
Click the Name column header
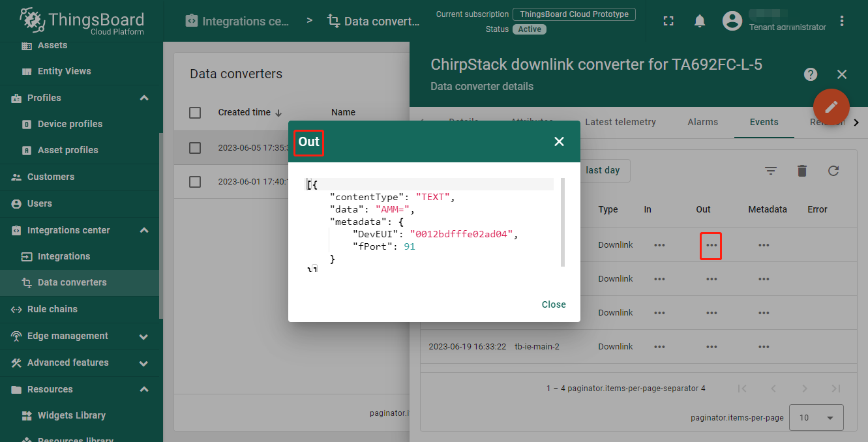[x=343, y=112]
